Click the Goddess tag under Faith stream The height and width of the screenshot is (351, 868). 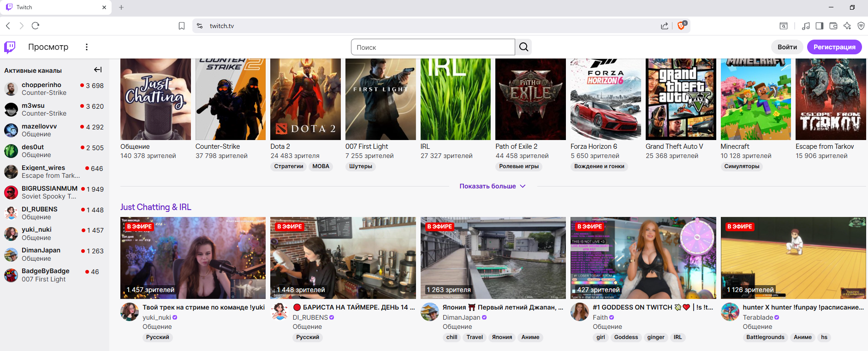point(626,337)
